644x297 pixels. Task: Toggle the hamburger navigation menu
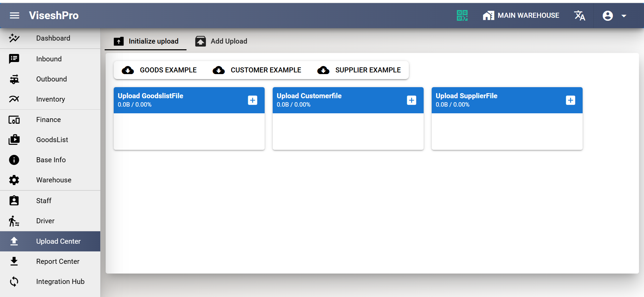(14, 15)
